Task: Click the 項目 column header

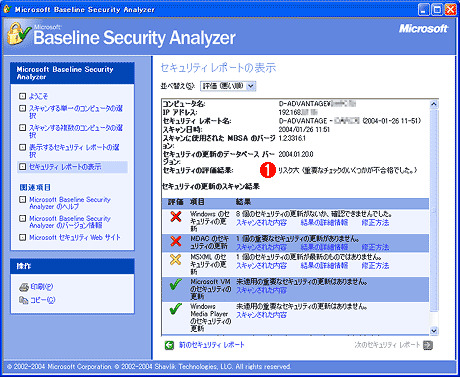Action: pyautogui.click(x=197, y=202)
